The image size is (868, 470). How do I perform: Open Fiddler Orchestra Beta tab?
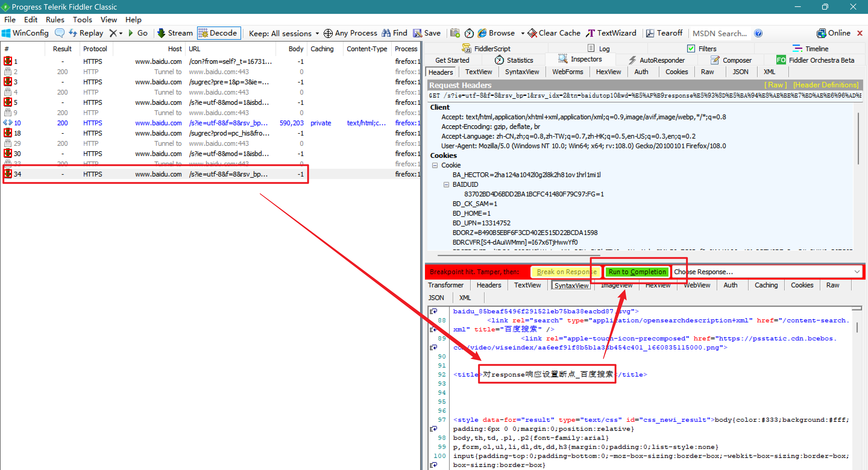(816, 60)
